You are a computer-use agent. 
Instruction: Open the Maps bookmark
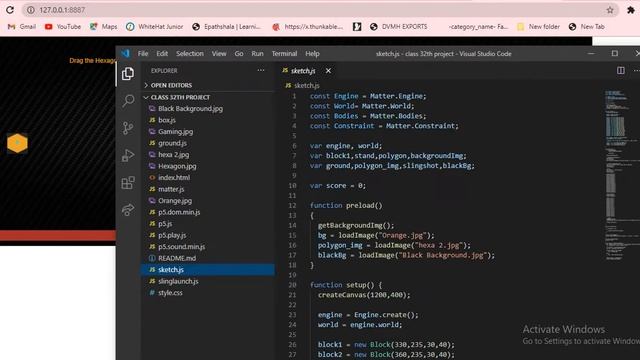(103, 27)
